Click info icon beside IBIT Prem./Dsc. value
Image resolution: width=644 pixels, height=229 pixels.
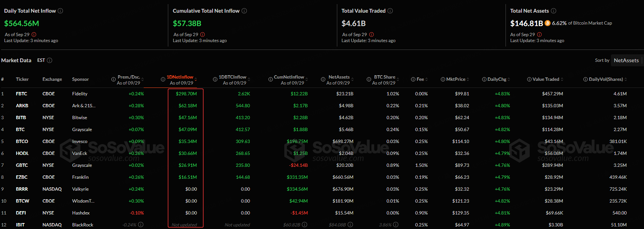pyautogui.click(x=141, y=225)
